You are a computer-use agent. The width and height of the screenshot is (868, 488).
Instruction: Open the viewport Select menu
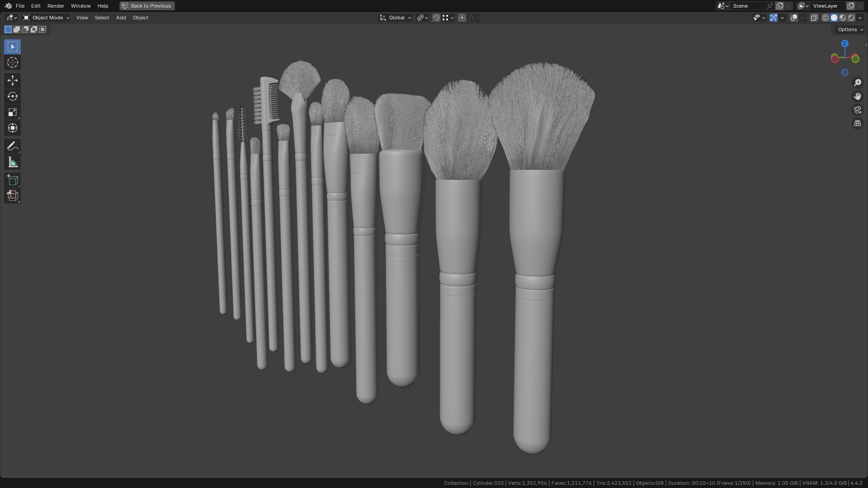(x=102, y=18)
